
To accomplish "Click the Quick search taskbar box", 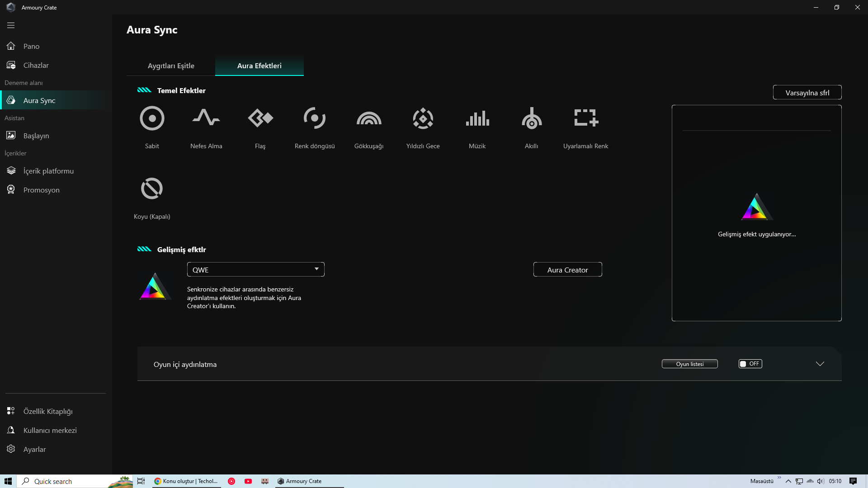I will 75,481.
